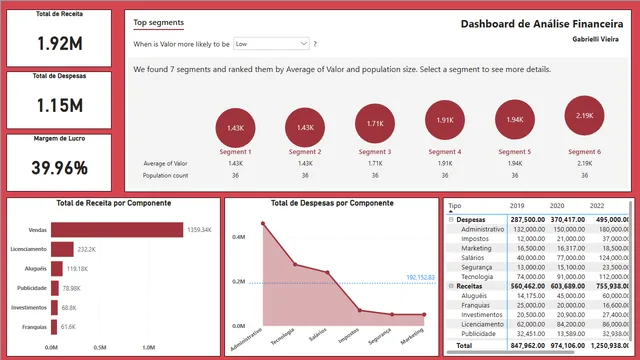Click the 2022 column header
Screen dimensions: 640x360
(597, 206)
